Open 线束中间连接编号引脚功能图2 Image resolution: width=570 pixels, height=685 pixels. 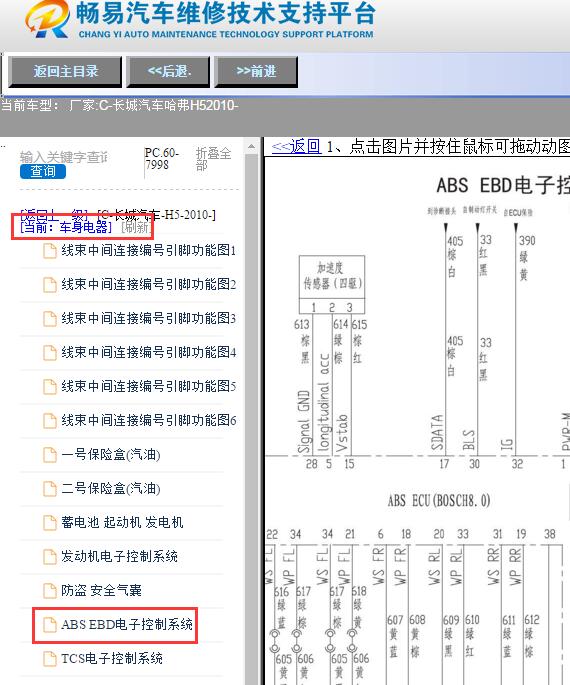(149, 284)
